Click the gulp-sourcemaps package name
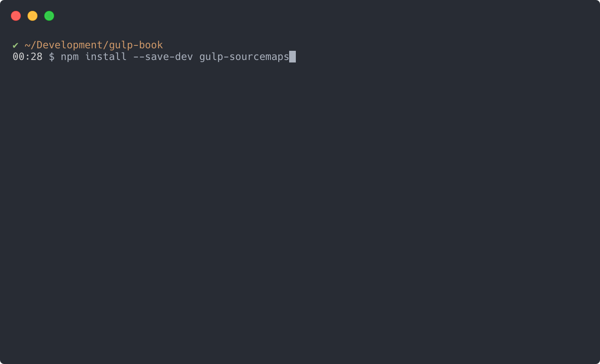 click(244, 57)
